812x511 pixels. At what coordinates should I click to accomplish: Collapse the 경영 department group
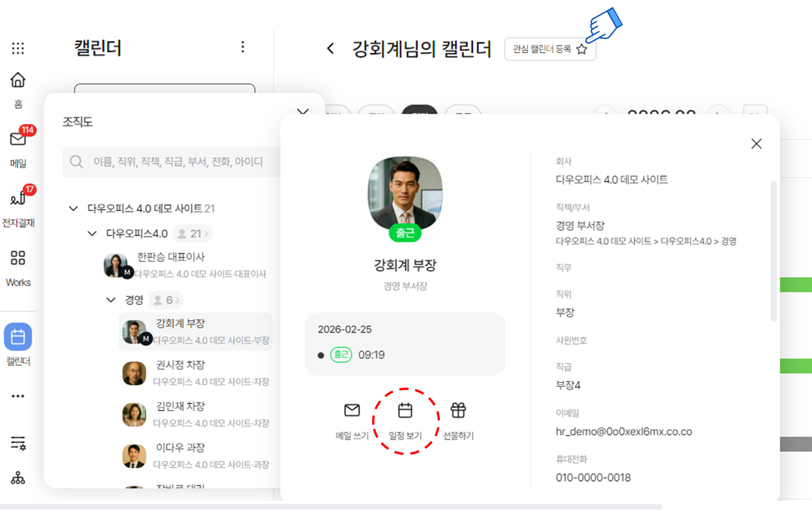pos(111,300)
